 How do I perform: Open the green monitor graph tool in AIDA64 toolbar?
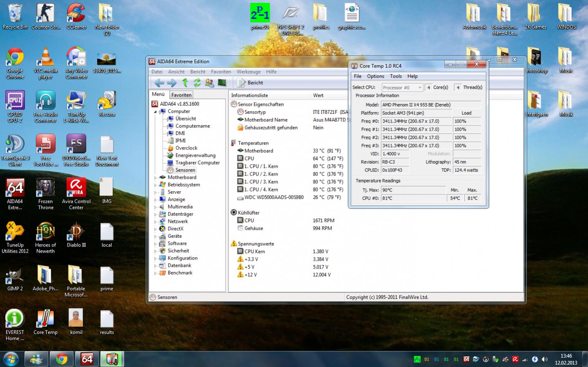222,83
